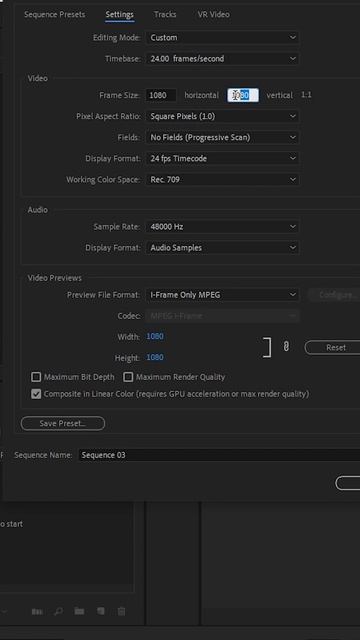Open the Editing Mode dropdown
The height and width of the screenshot is (640, 360).
click(x=222, y=38)
